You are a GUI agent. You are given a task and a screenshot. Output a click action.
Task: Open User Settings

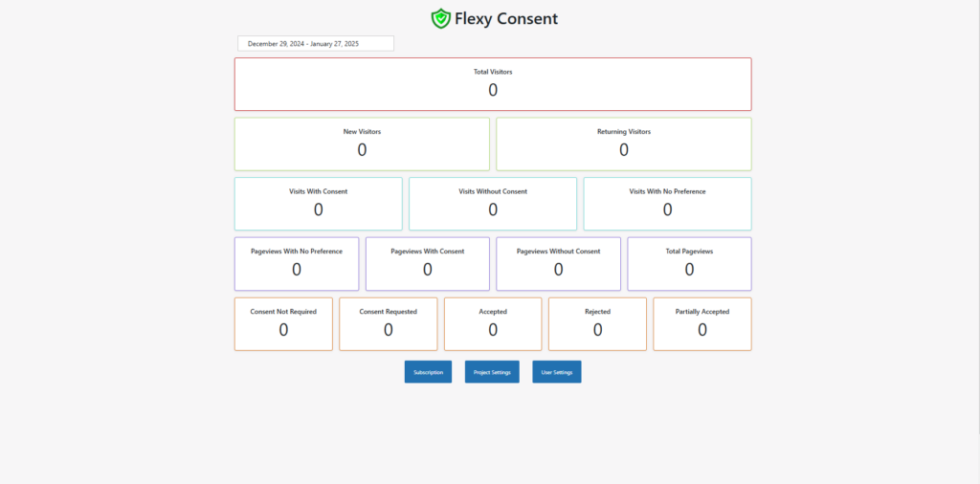click(557, 372)
